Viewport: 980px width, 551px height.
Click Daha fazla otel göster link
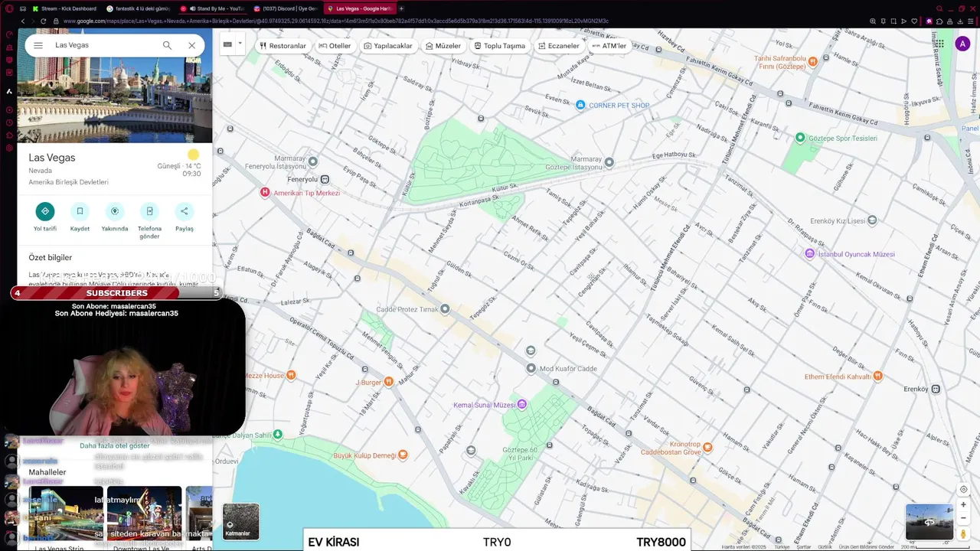pyautogui.click(x=115, y=445)
